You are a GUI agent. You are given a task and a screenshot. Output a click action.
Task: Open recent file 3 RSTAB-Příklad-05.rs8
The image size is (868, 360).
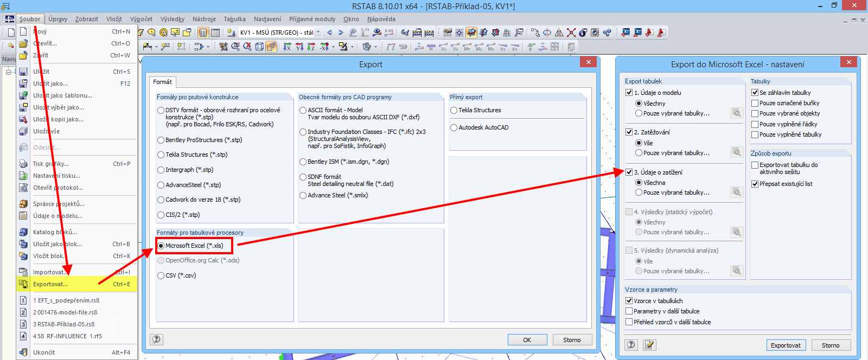[77, 324]
